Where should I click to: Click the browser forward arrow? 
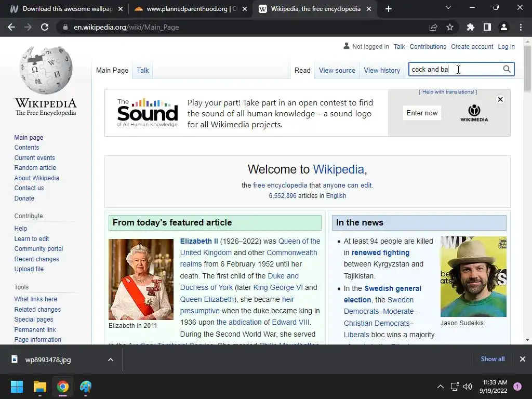[28, 27]
